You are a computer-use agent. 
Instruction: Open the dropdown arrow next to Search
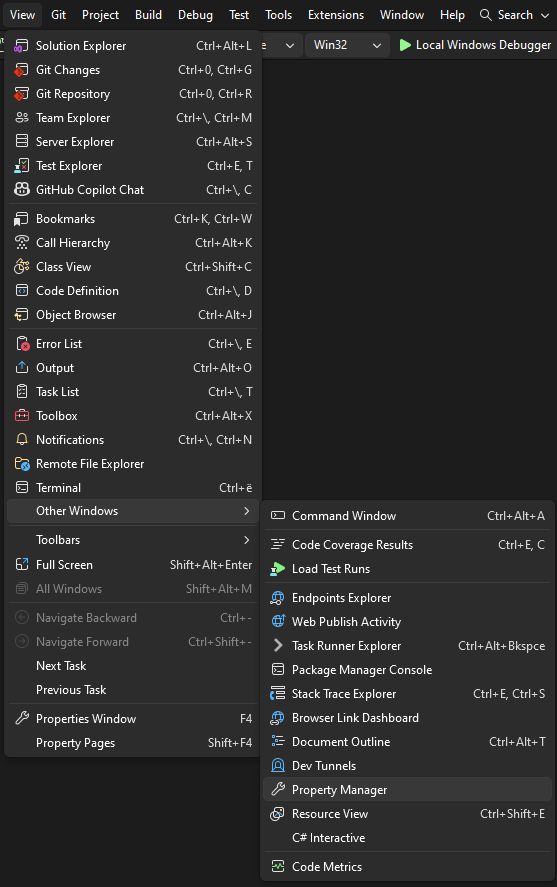point(545,15)
